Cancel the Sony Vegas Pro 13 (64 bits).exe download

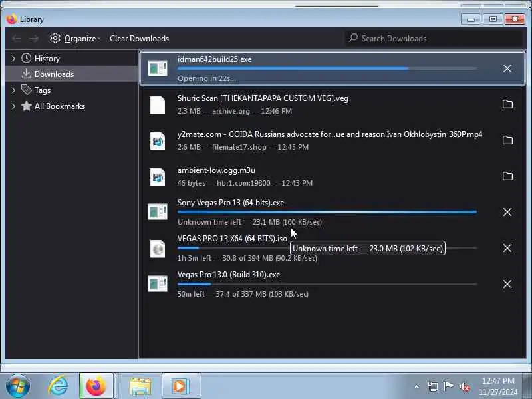[x=507, y=212]
